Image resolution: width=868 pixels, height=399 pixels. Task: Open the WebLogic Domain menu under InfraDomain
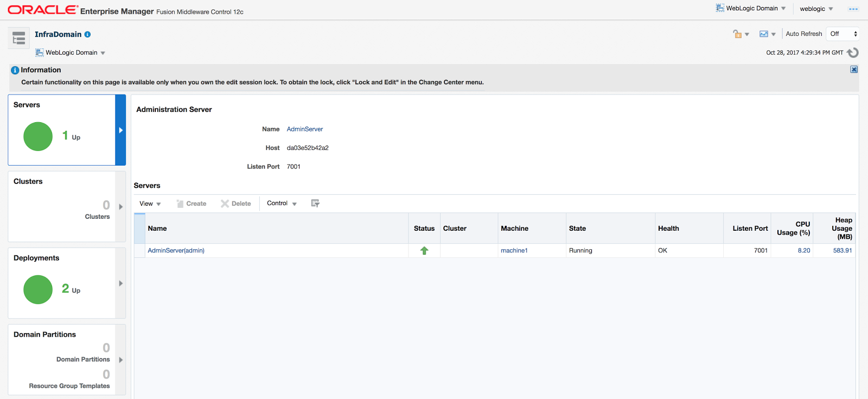[x=71, y=53]
